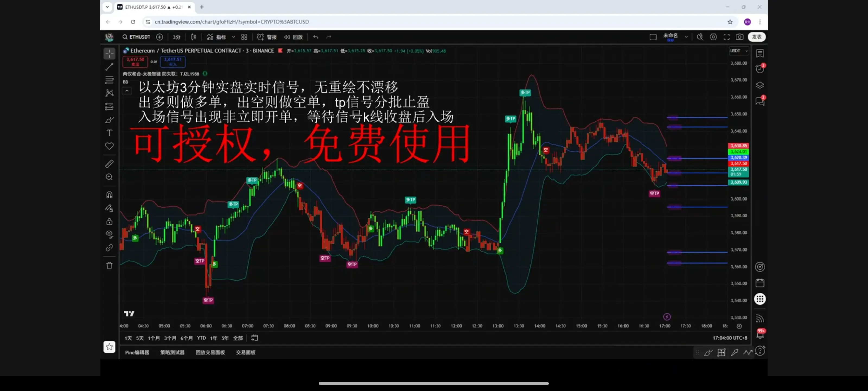Toggle magnet mode for drawings
Screen dimensions: 868x391
coord(109,195)
